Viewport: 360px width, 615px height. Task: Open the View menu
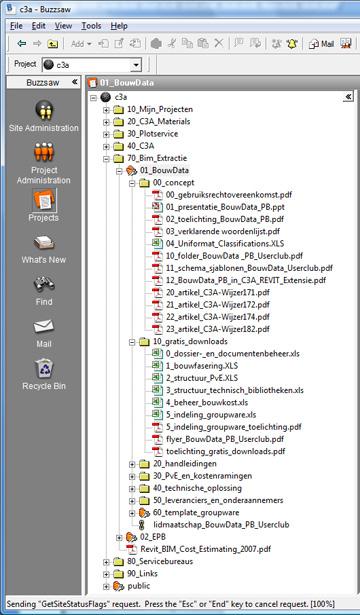pos(63,26)
